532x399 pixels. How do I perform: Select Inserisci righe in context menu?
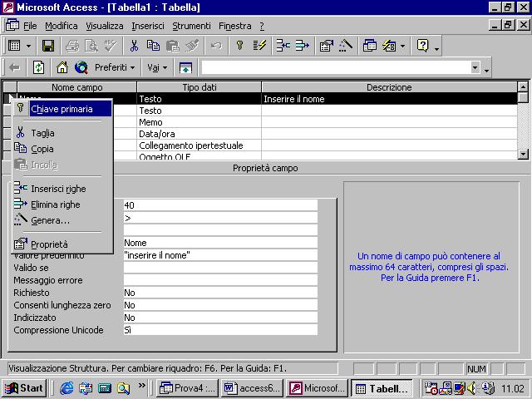coord(62,189)
